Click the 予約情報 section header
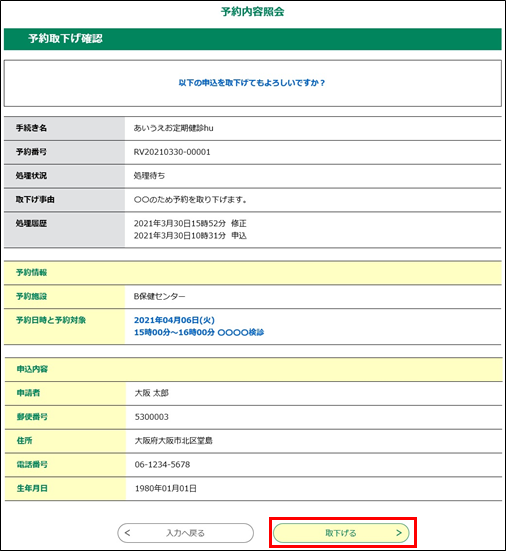 [x=252, y=273]
